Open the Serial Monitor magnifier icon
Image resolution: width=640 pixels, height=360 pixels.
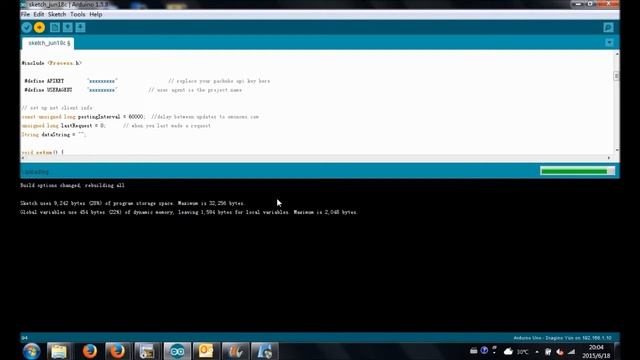pyautogui.click(x=608, y=27)
